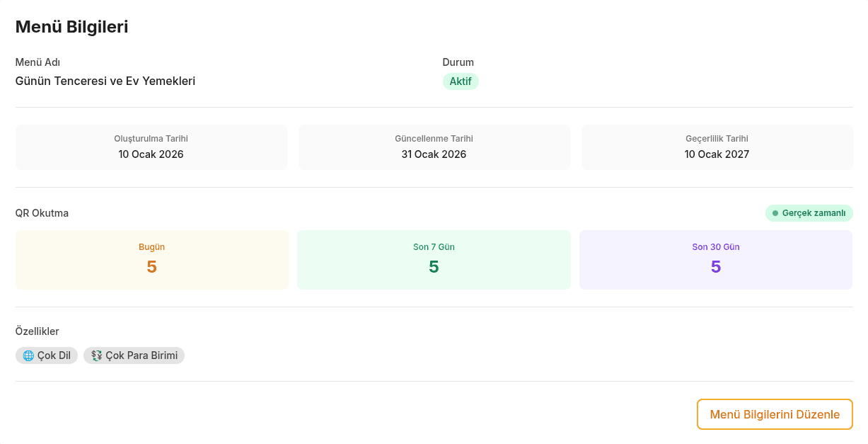868x444 pixels.
Task: Click the menu name Günün Tenceresi ve Ev Yemekleri
Action: (x=105, y=81)
